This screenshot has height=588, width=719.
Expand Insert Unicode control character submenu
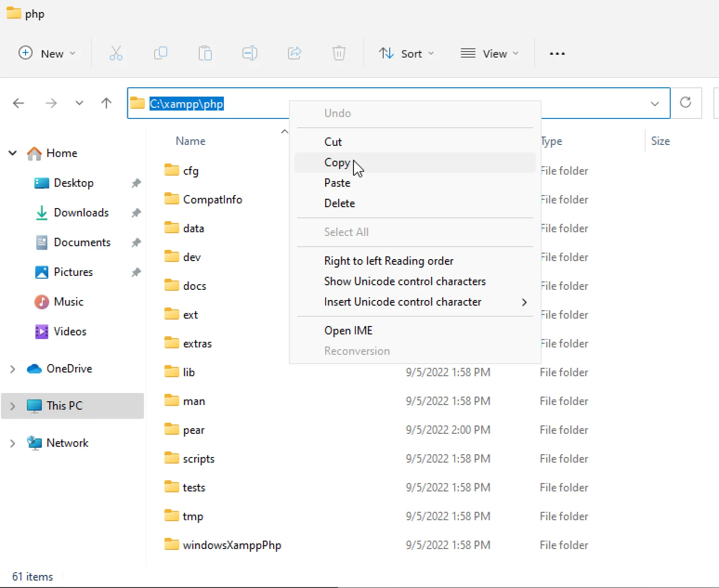tap(415, 302)
